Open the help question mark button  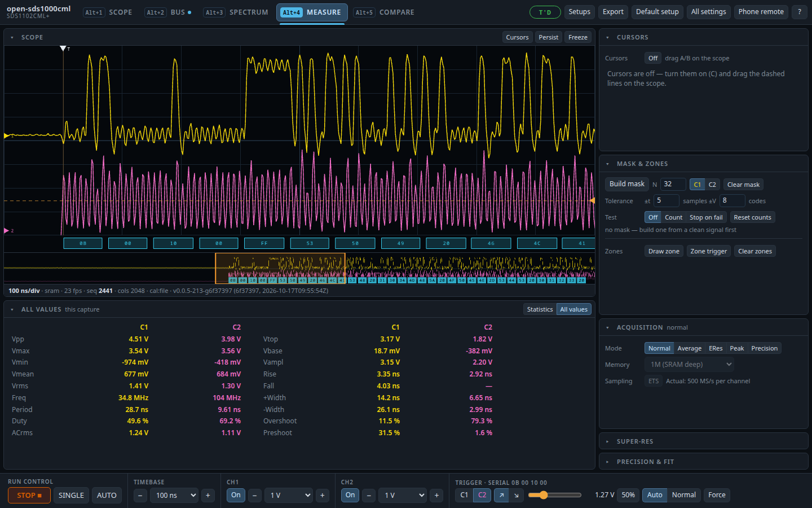pos(799,12)
